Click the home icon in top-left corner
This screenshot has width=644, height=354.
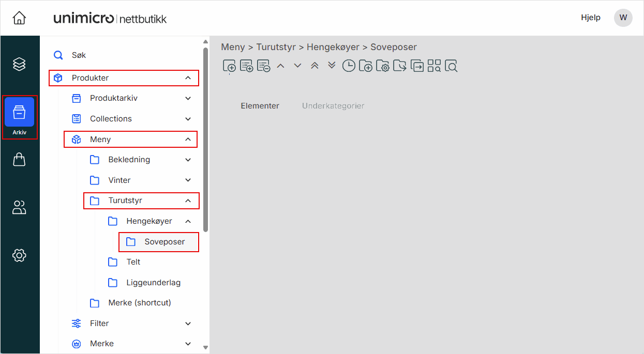click(x=19, y=18)
